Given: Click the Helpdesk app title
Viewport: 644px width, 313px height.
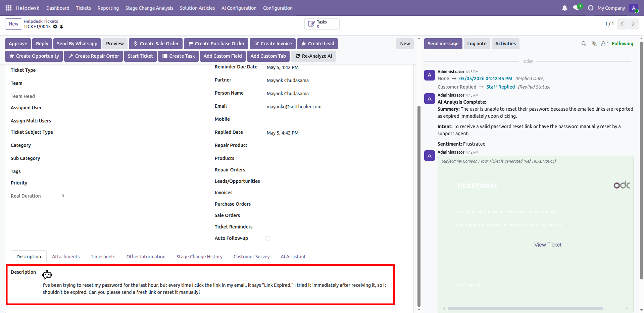Looking at the screenshot, I should pos(27,8).
